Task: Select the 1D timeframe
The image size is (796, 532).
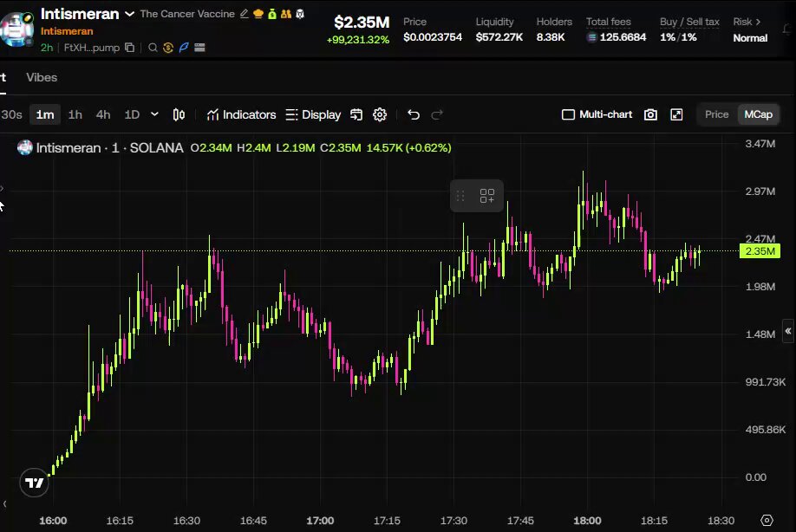Action: [x=132, y=114]
